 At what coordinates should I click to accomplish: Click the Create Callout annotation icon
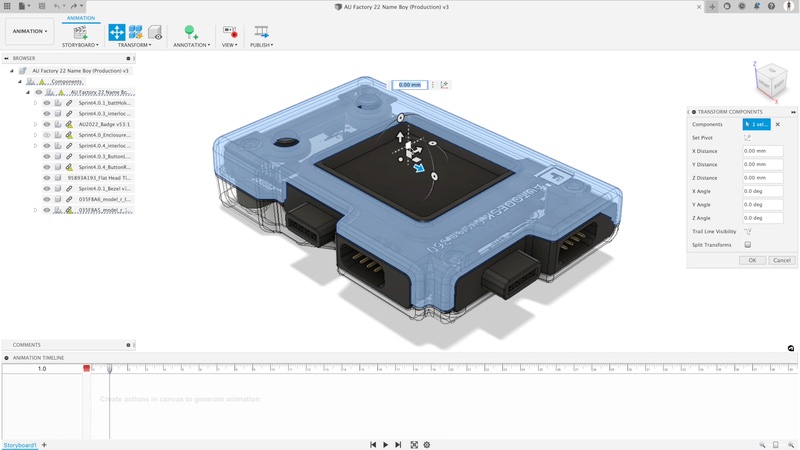pyautogui.click(x=191, y=32)
